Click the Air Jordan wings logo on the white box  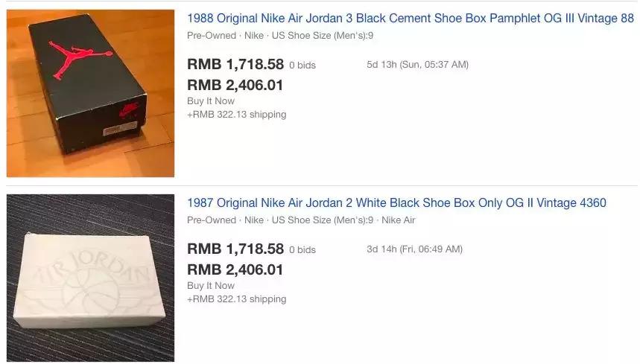pos(90,281)
